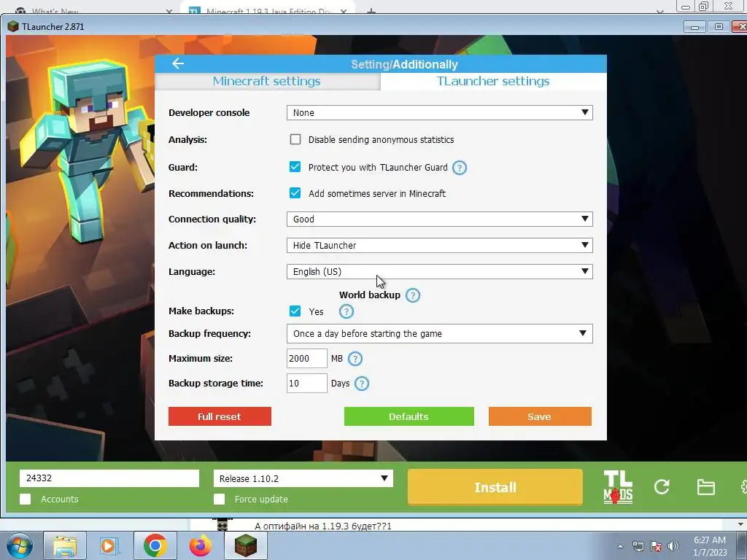Click the username field containing 24332
The height and width of the screenshot is (560, 747).
[109, 478]
